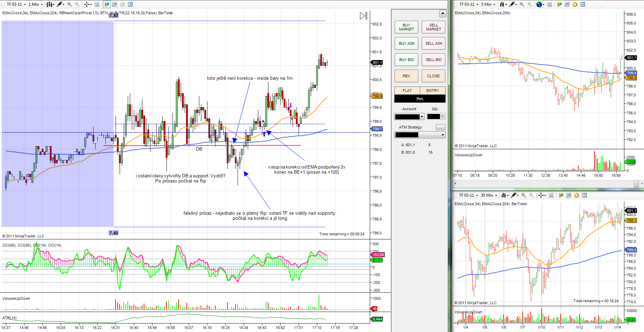
Task: Show data box on 5 Min chart
Action: click(x=583, y=4)
